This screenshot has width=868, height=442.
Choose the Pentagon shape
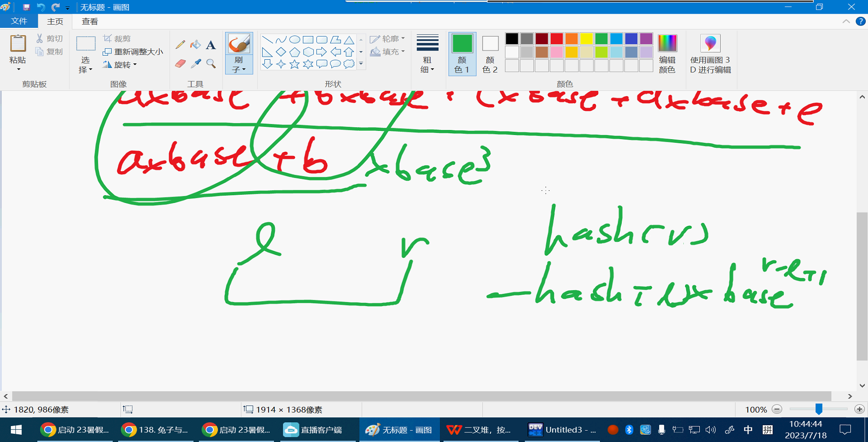point(295,52)
